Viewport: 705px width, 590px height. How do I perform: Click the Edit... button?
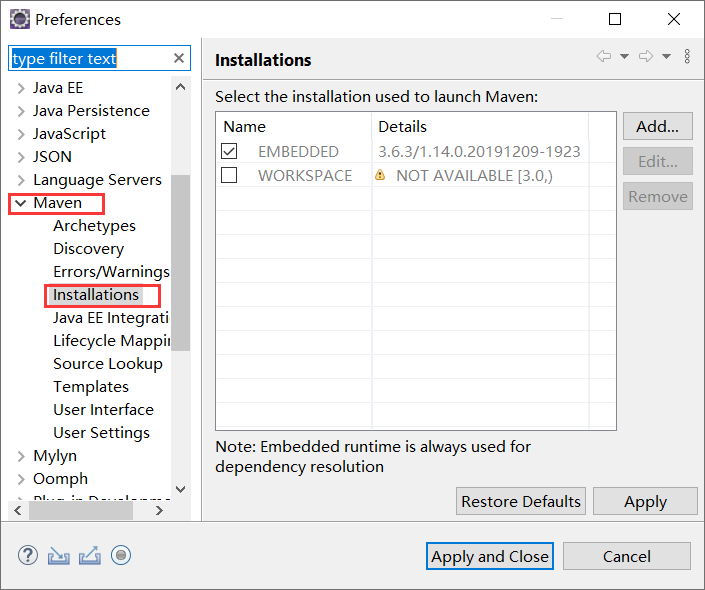coord(657,161)
